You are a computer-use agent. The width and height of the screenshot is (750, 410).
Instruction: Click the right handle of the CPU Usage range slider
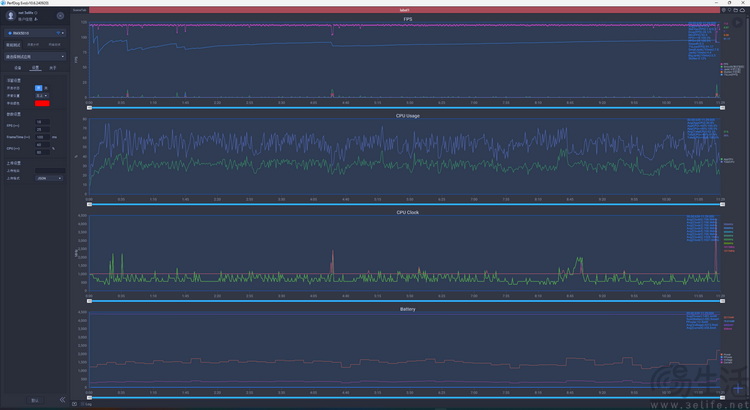722,204
